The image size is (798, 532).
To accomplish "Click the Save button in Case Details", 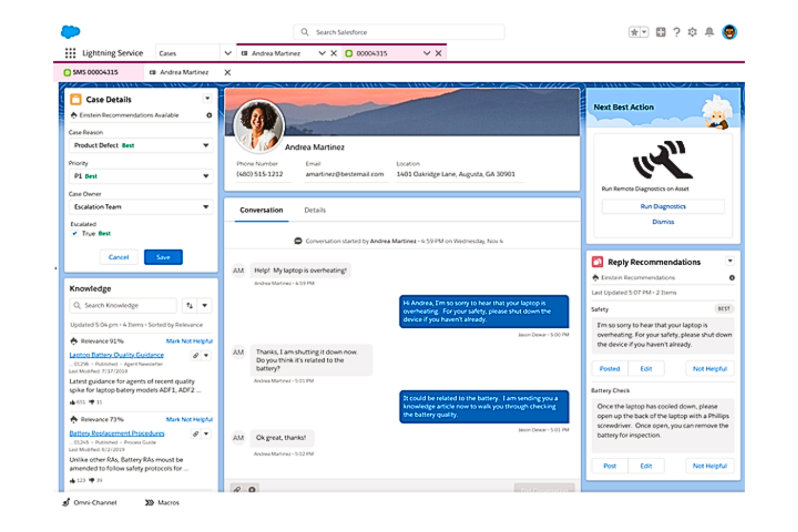I will (x=163, y=257).
